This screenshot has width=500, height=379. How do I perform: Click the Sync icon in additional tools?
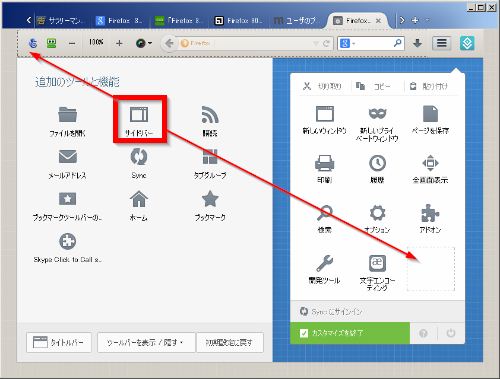[x=139, y=157]
